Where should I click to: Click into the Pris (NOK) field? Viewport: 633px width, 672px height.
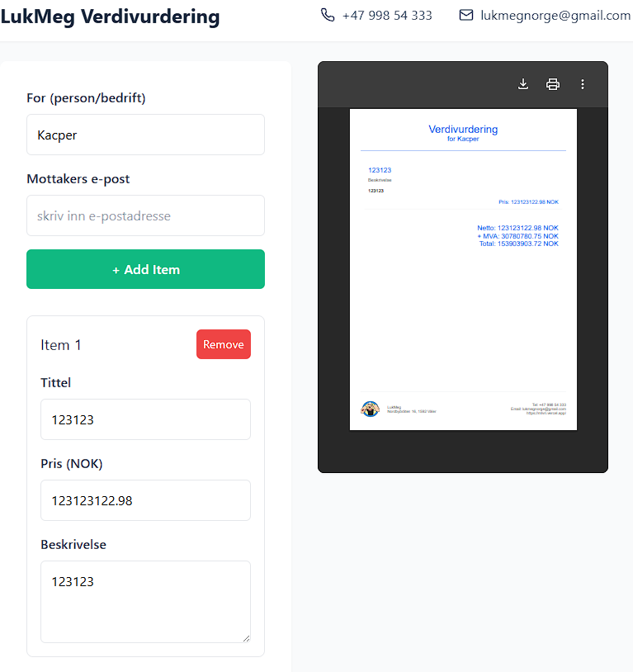145,500
